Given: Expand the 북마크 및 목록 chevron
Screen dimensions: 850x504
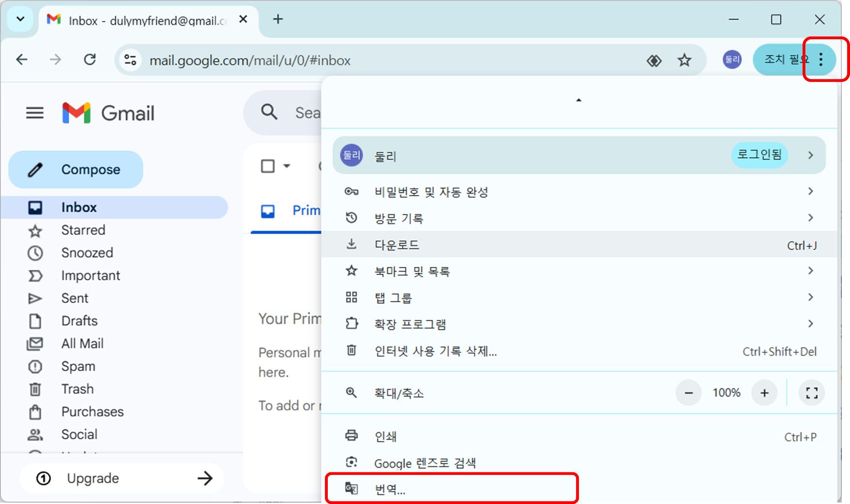Looking at the screenshot, I should coord(810,270).
